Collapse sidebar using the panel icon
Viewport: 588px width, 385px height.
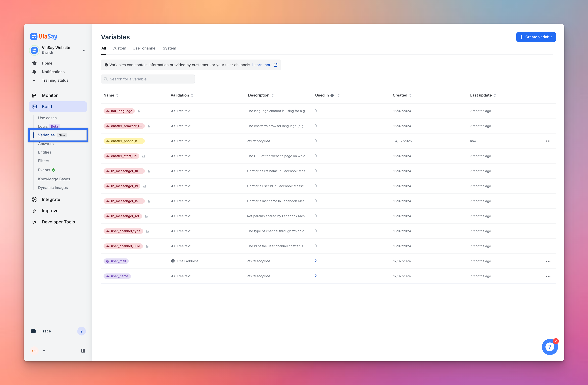(83, 351)
